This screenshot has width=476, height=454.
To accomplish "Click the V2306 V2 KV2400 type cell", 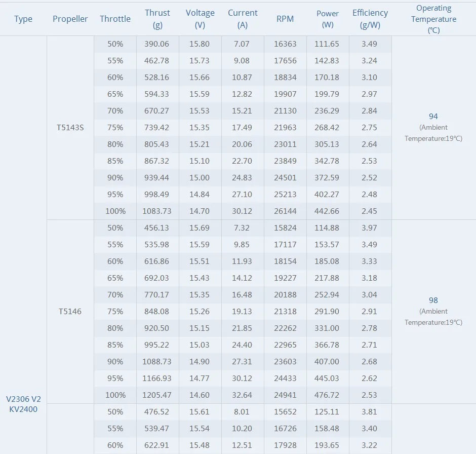I will tap(23, 403).
